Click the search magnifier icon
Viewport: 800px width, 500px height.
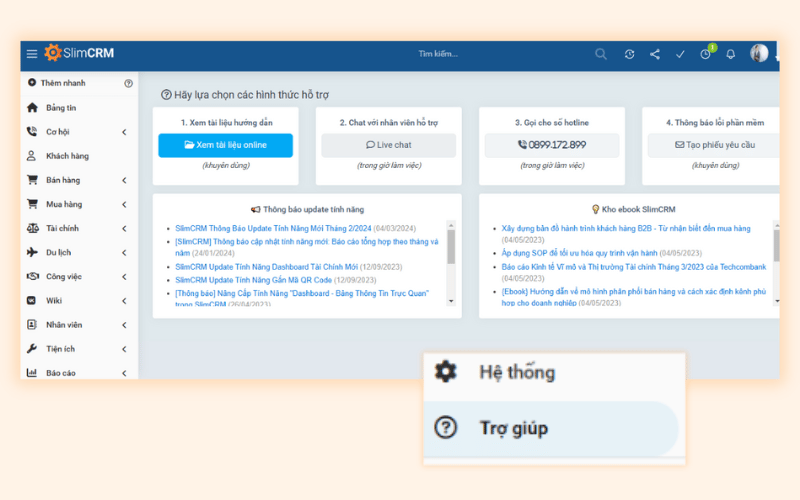601,54
